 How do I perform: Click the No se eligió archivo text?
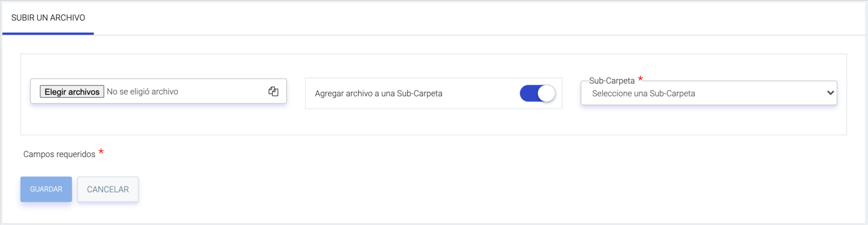tap(142, 91)
